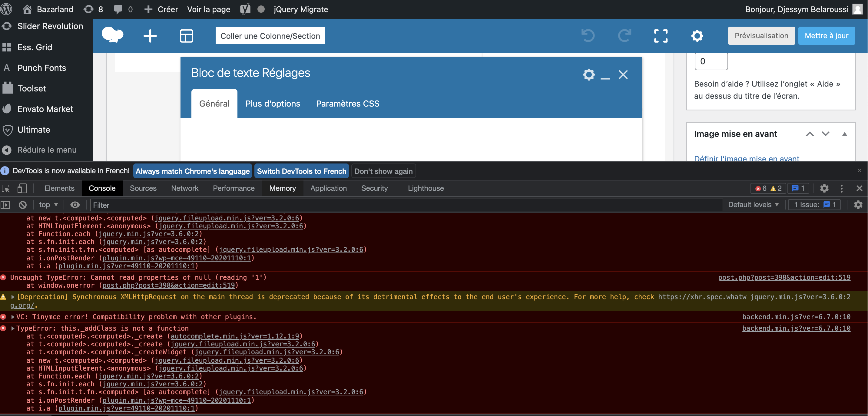Viewport: 868px width, 416px height.
Task: Click Don't show again button
Action: [383, 171]
